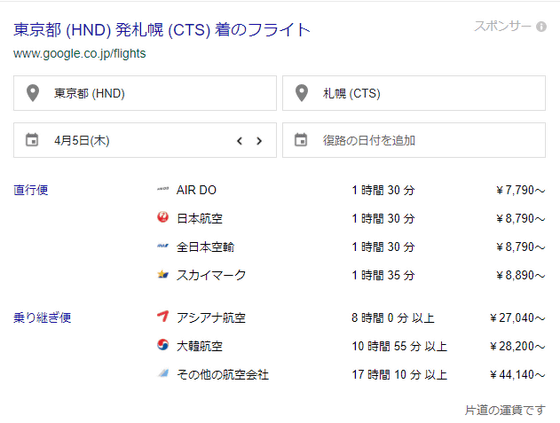The width and height of the screenshot is (560, 423).
Task: Click the 全日本空輸 duration 1 時間 30 分
Action: [x=383, y=247]
